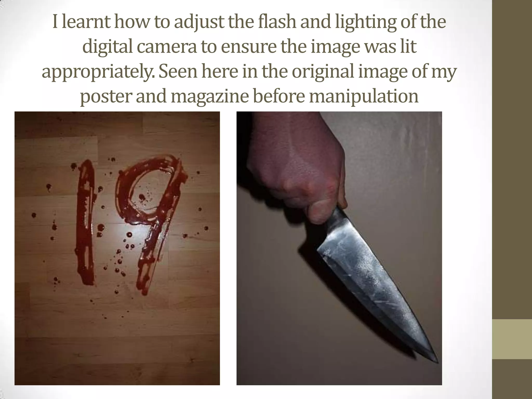Select the text line 'digital camera to ensure'
The width and height of the screenshot is (532, 399).
coord(249,47)
